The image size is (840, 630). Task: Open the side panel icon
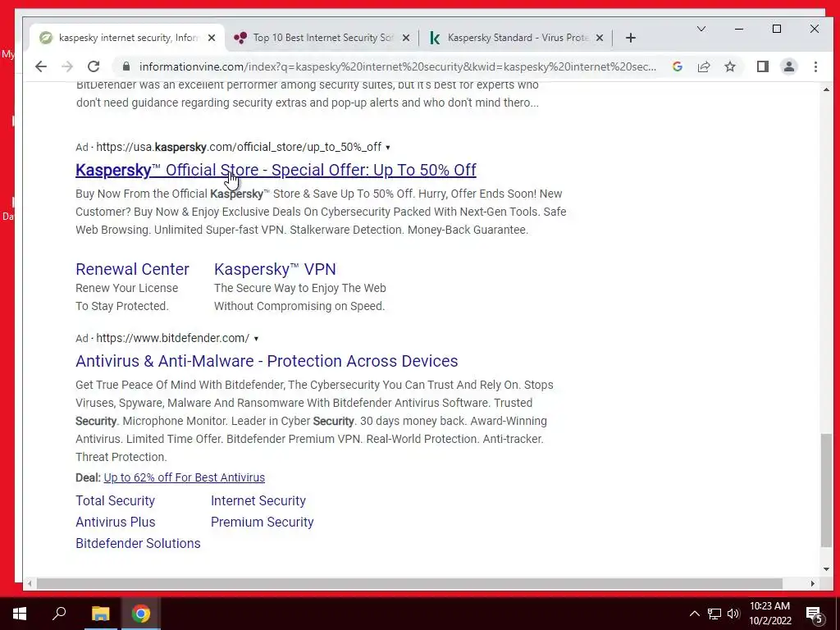coord(763,66)
